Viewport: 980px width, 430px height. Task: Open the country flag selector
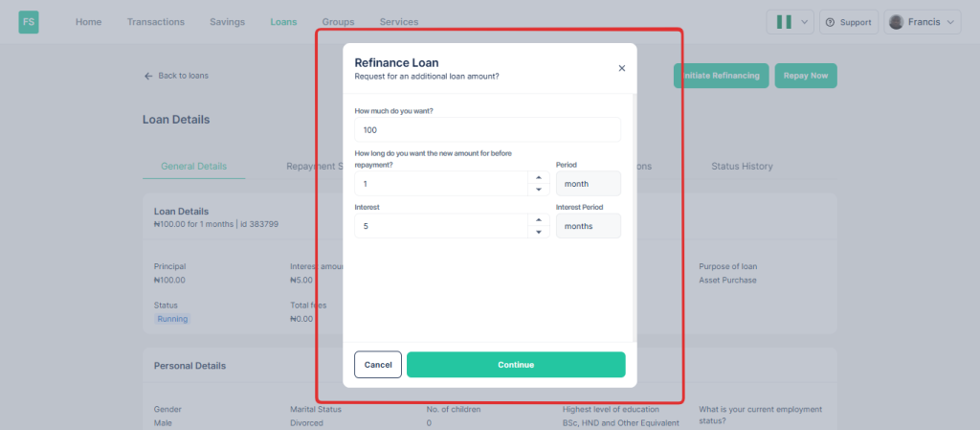point(790,22)
